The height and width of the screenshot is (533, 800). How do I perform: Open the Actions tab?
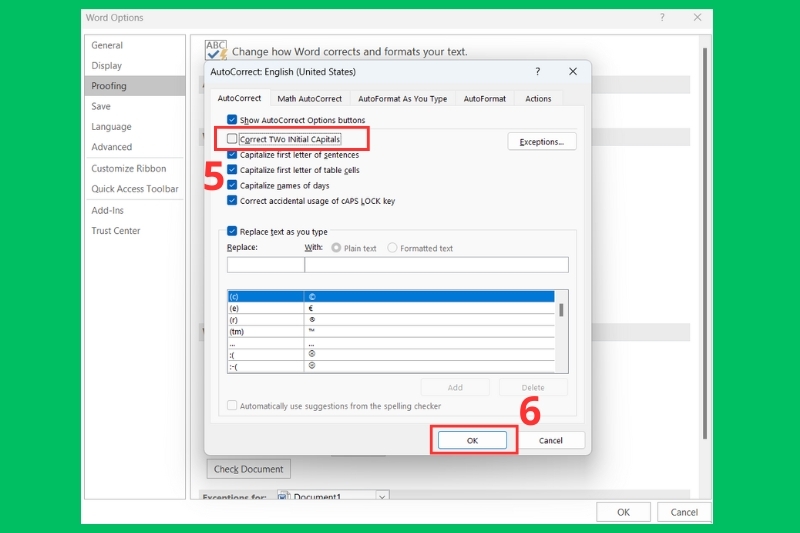tap(538, 98)
